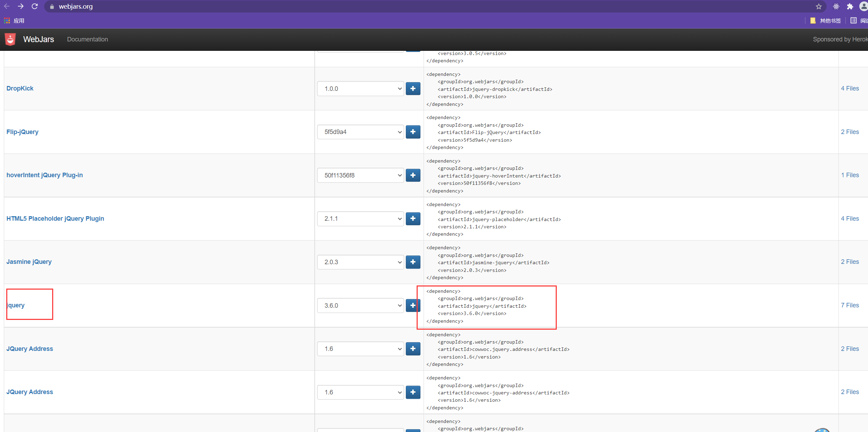Open JQuery Address link for cowwoc-jquery-address
The width and height of the screenshot is (868, 432).
30,392
